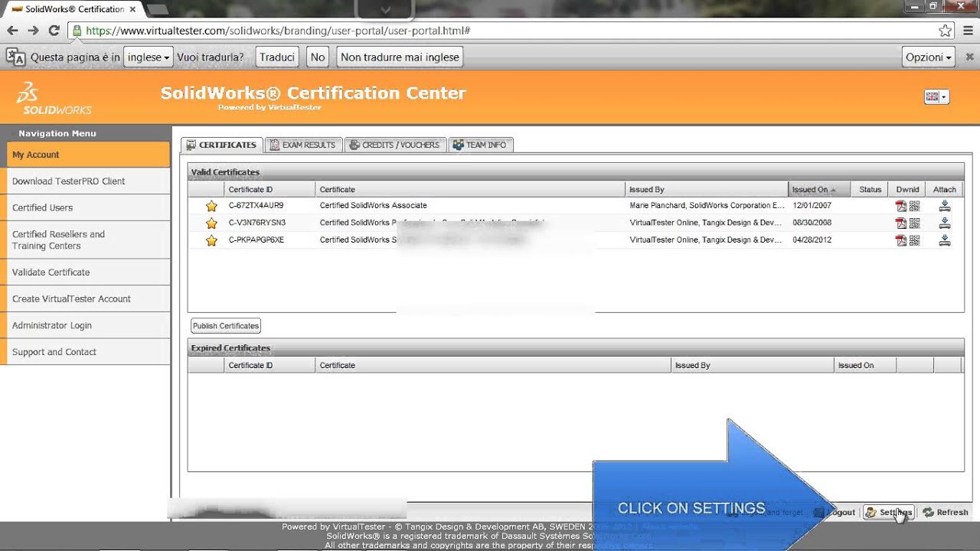Switch to the TEAM INFO tab

(481, 145)
